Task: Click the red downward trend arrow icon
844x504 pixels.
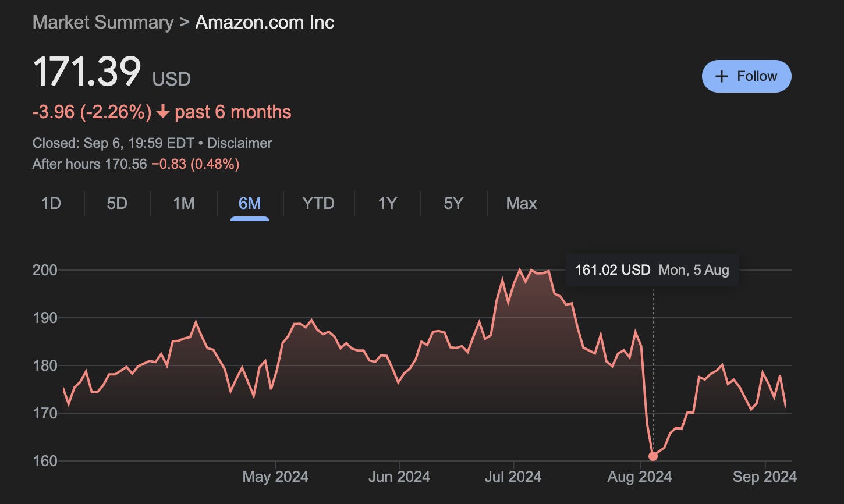Action: point(162,111)
